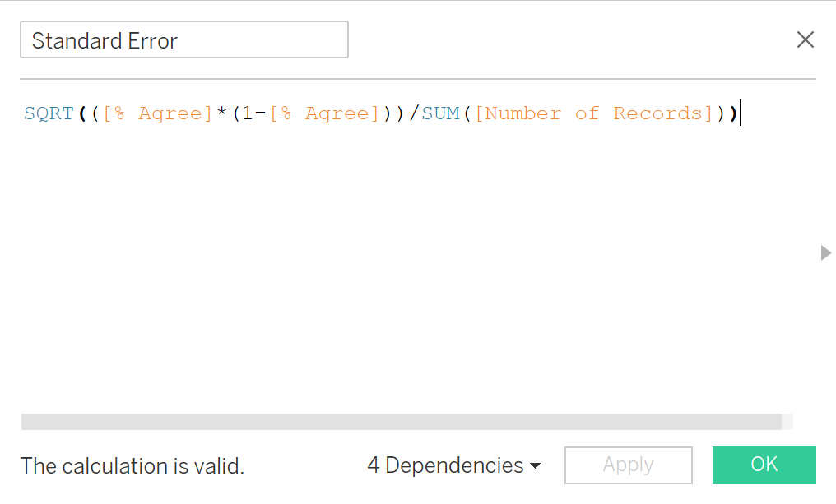Confirm the calculation with OK
The width and height of the screenshot is (836, 504).
click(x=764, y=465)
